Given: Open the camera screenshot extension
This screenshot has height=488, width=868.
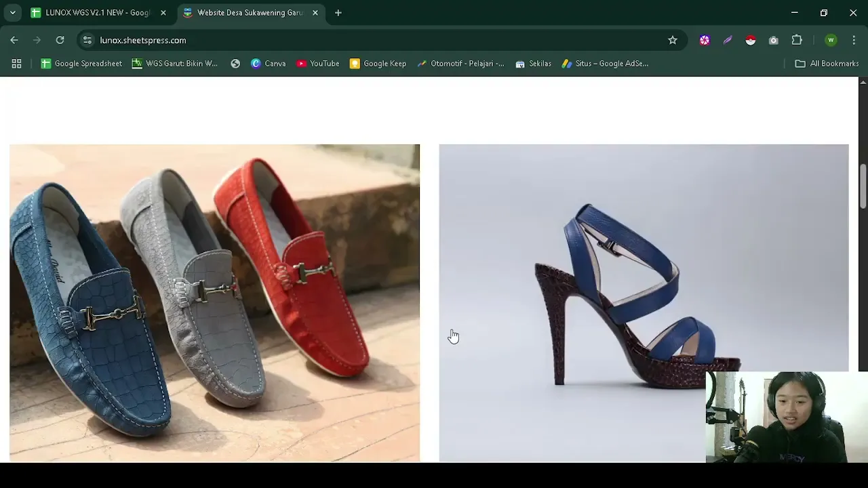Looking at the screenshot, I should pyautogui.click(x=773, y=40).
